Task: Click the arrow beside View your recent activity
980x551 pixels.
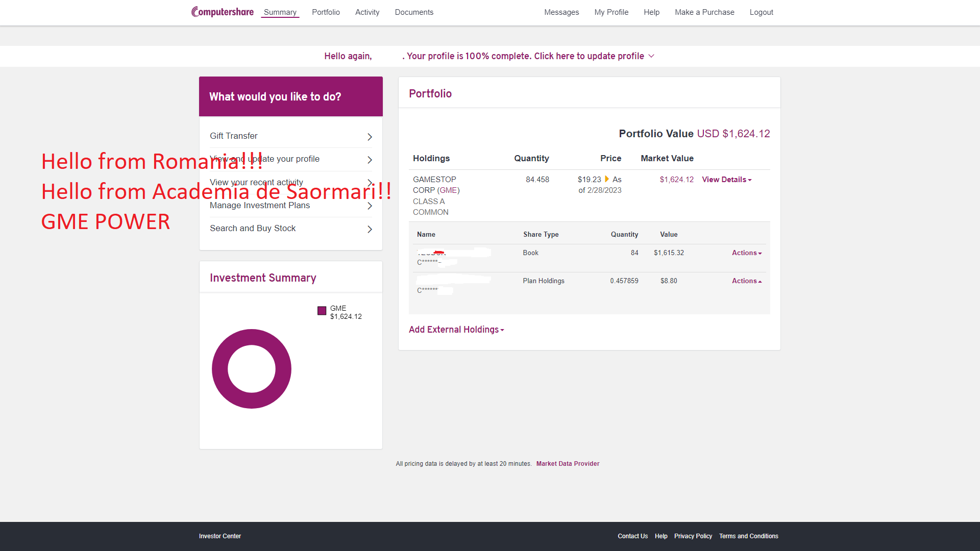Action: [x=370, y=183]
